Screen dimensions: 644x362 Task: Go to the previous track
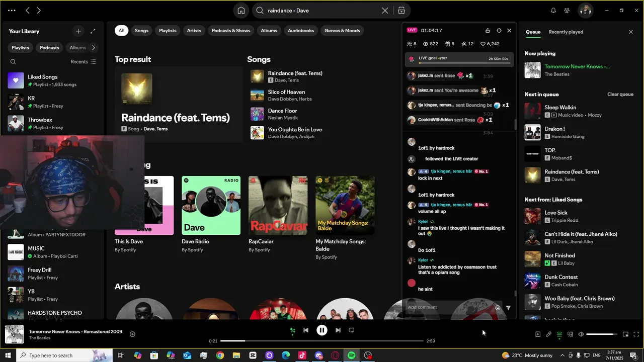click(306, 330)
